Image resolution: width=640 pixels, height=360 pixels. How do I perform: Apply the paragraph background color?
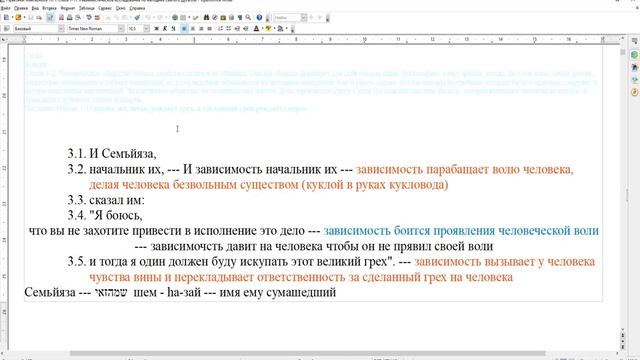click(x=280, y=29)
